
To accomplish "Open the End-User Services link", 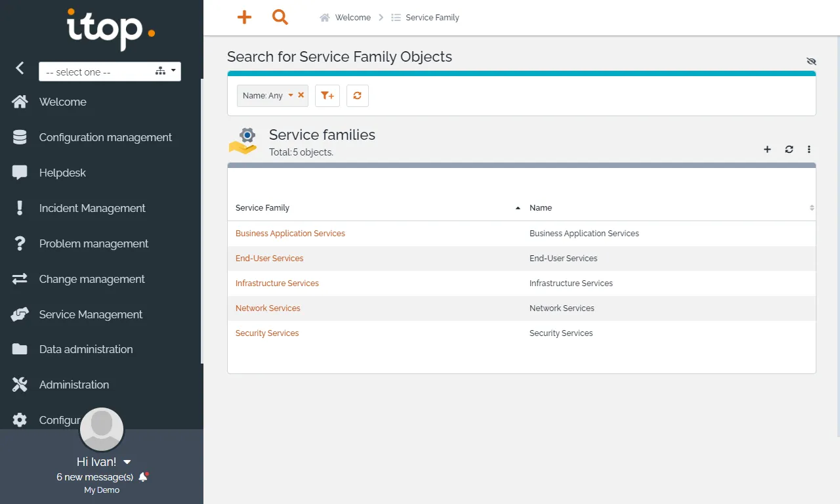I will coord(270,258).
